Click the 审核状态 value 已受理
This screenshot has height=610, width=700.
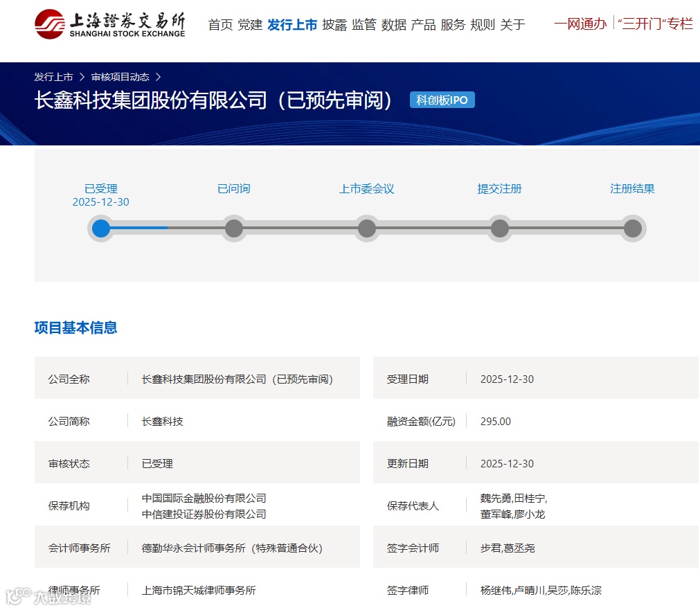tap(157, 463)
